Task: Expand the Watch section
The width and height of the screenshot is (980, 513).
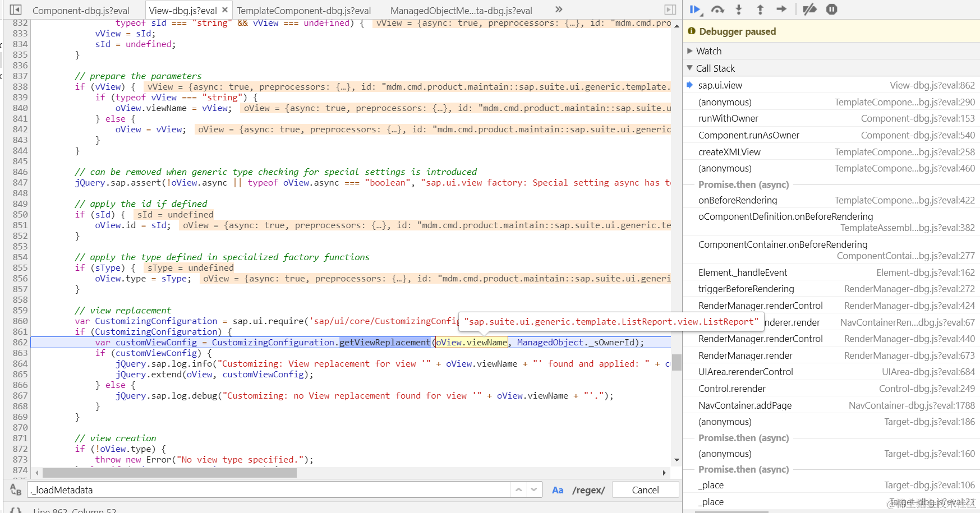Action: (x=831, y=51)
